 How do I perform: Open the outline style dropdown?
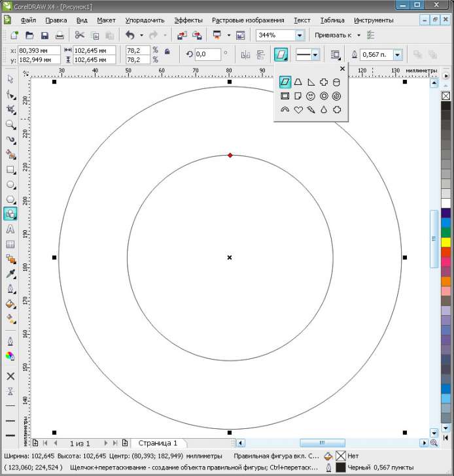315,55
